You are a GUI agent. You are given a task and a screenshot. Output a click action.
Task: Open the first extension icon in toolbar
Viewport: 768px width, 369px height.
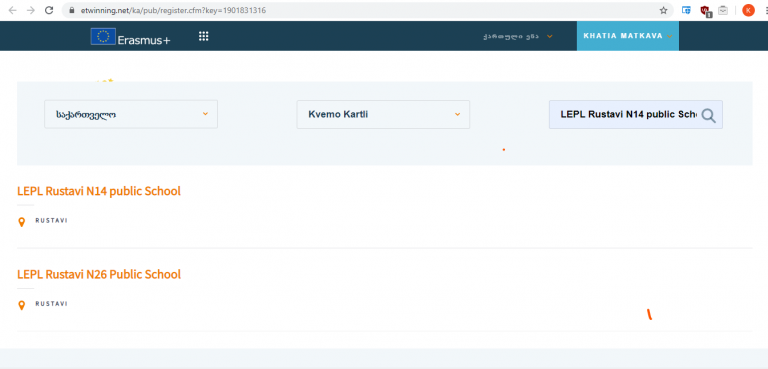[686, 10]
